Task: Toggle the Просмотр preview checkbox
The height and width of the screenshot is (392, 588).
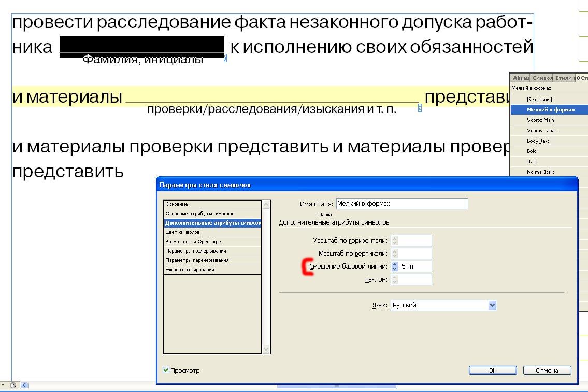Action: click(166, 370)
